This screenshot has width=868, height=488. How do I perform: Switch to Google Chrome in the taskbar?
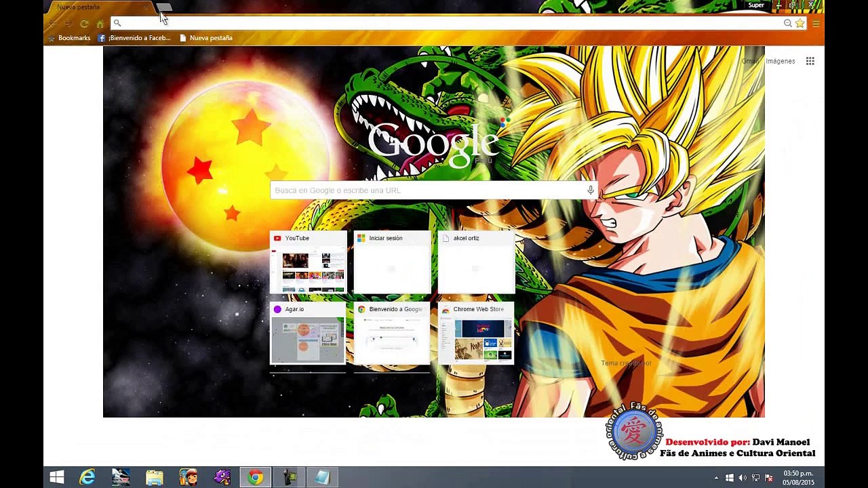click(x=255, y=477)
